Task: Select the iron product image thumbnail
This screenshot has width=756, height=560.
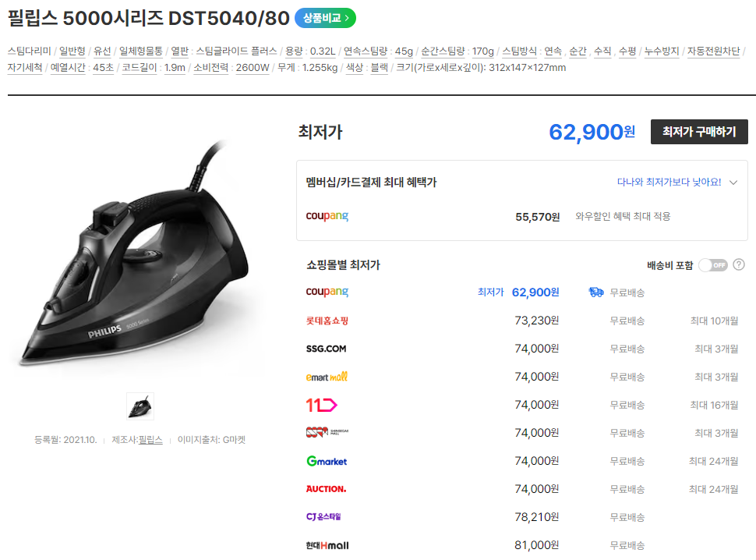Action: pyautogui.click(x=140, y=406)
